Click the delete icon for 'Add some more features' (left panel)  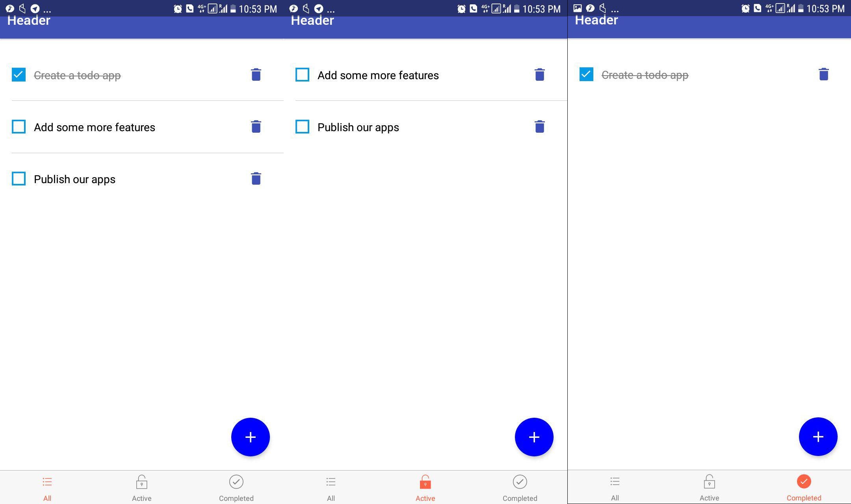(255, 127)
